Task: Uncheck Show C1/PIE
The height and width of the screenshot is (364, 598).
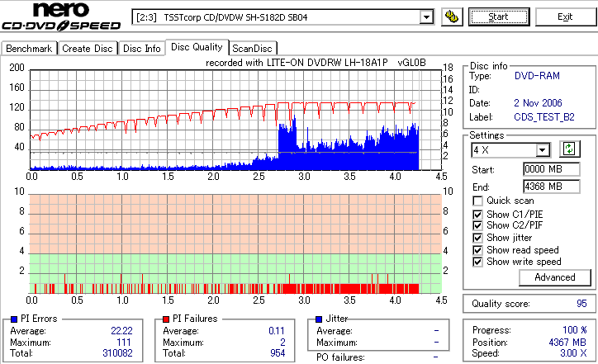Action: pos(477,215)
